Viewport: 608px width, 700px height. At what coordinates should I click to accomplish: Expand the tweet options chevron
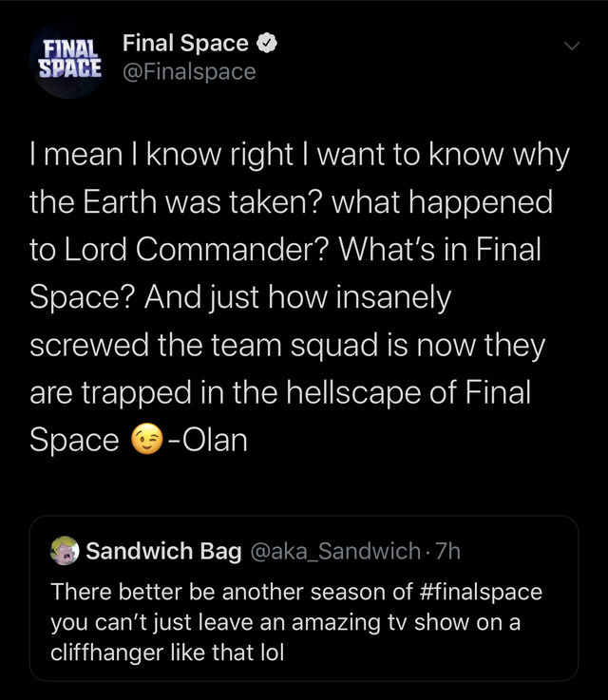570,45
